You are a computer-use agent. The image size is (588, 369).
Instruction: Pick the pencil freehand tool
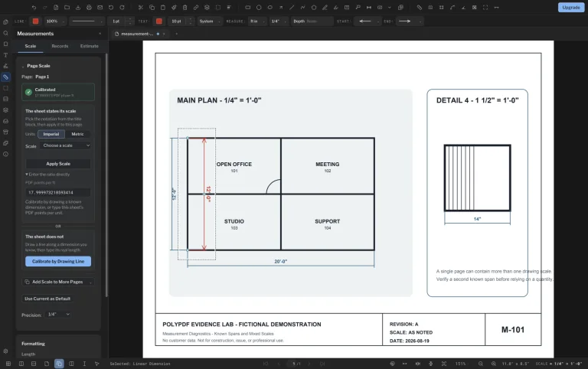tap(325, 8)
